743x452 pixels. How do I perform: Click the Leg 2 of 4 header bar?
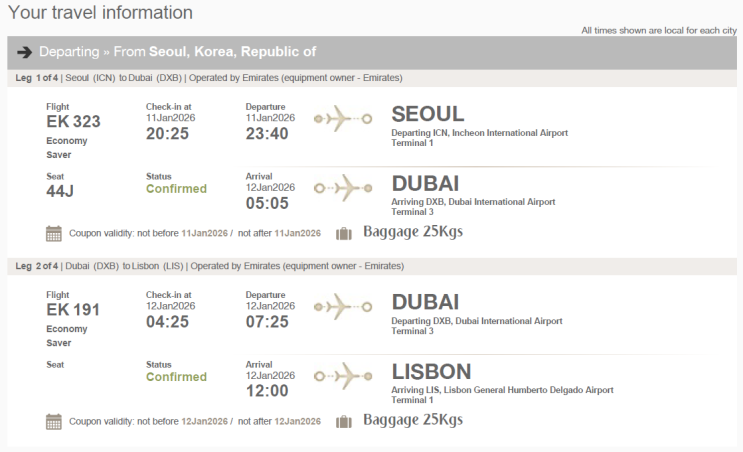371,266
